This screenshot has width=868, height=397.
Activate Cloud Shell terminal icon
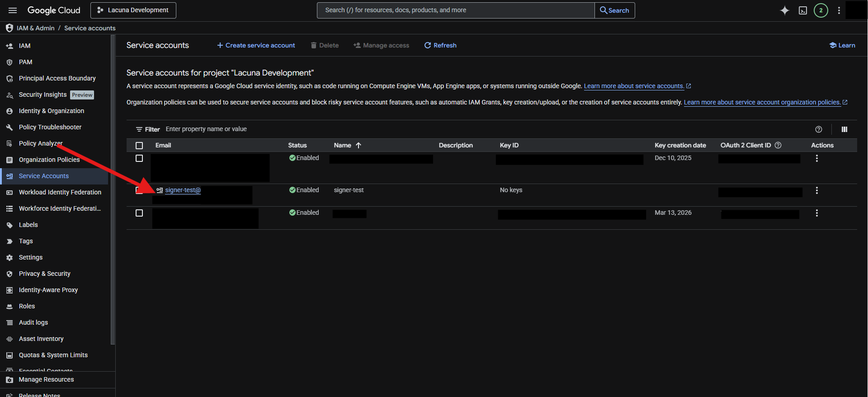tap(803, 10)
